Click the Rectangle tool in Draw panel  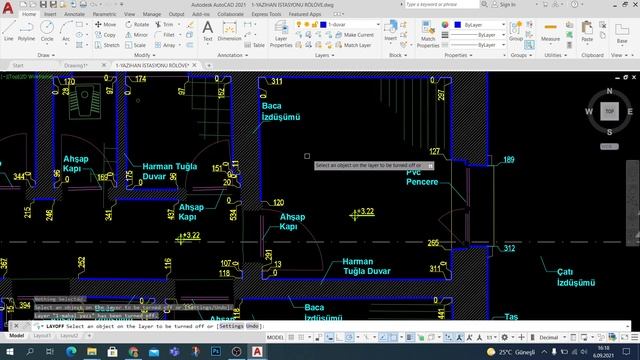click(x=80, y=24)
